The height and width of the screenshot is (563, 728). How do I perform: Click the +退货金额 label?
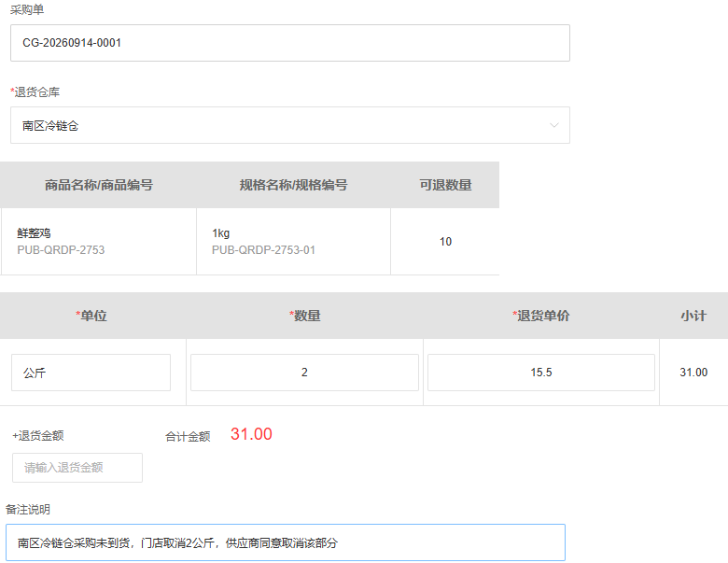38,436
